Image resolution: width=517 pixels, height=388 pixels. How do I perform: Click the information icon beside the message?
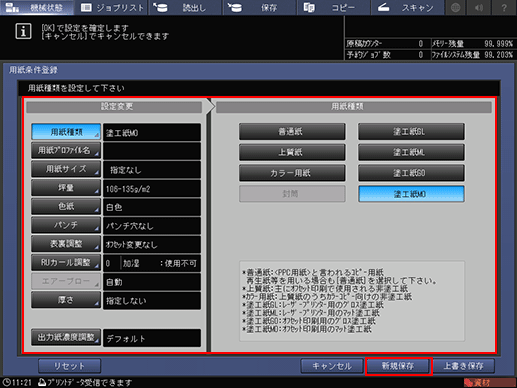pos(23,31)
